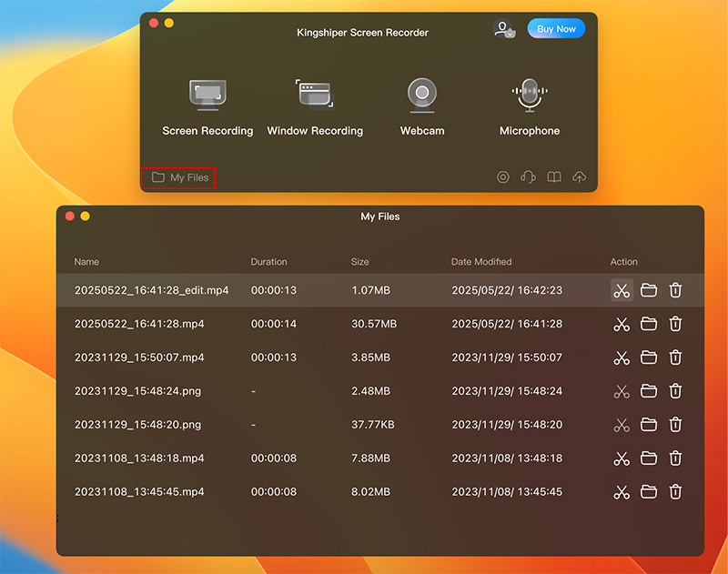Open the Webcam recording option

422,107
